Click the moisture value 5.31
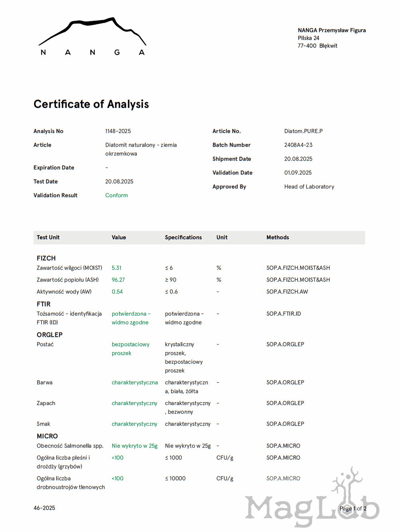 (117, 268)
